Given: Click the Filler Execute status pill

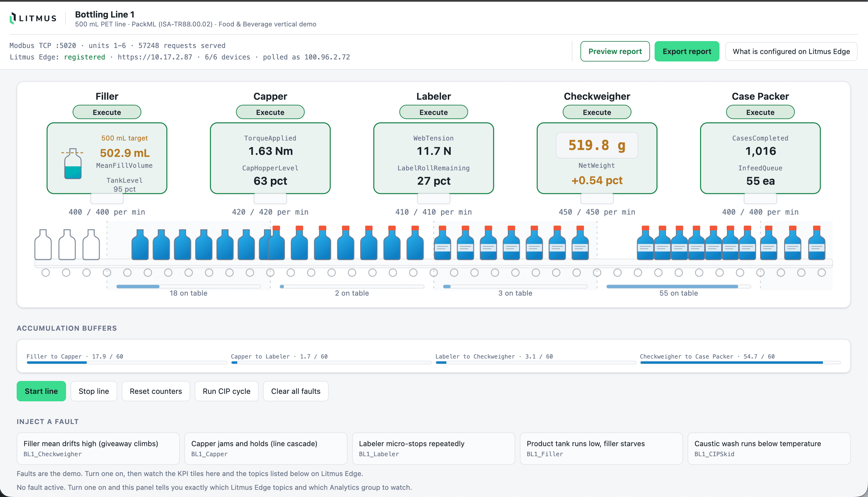Looking at the screenshot, I should (107, 112).
